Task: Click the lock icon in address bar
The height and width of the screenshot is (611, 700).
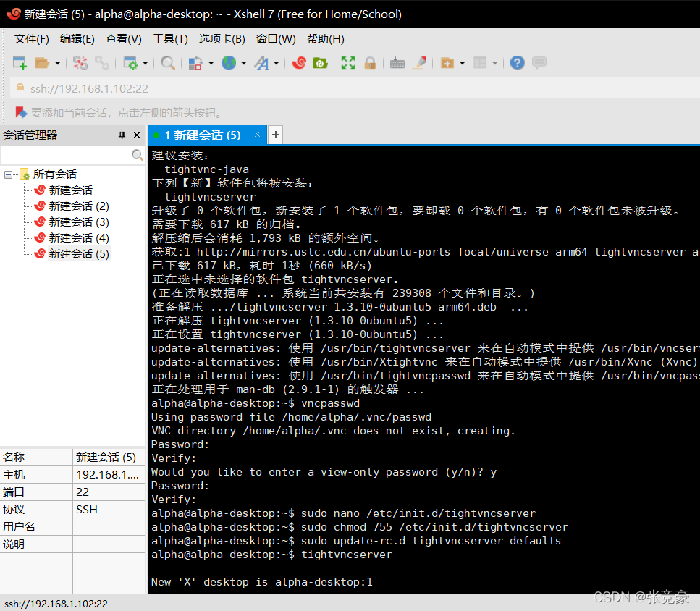Action: click(20, 88)
